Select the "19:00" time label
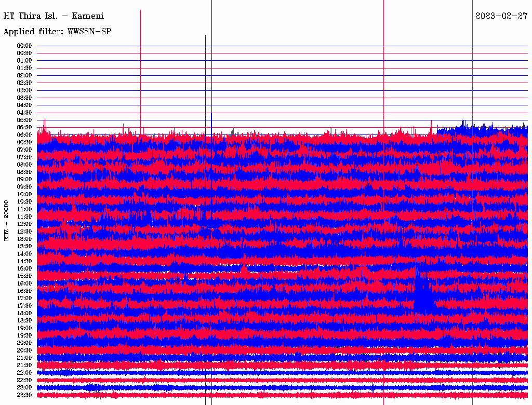The image size is (532, 405). (24, 328)
